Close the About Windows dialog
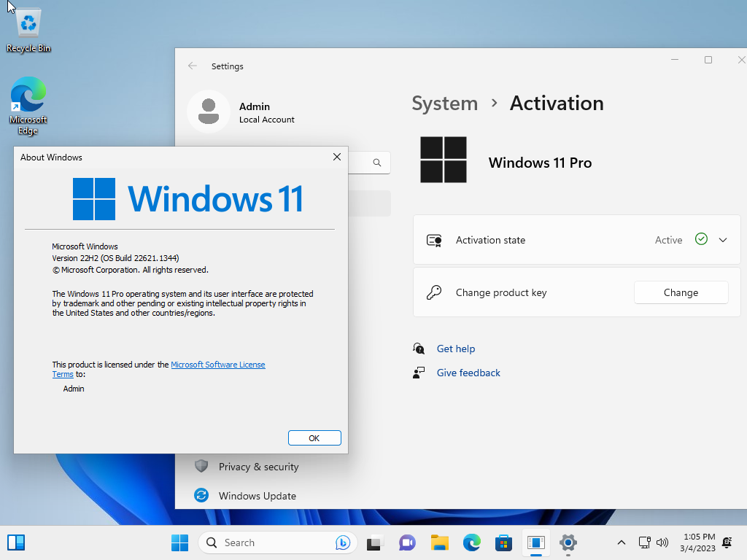747x560 pixels. [x=337, y=157]
